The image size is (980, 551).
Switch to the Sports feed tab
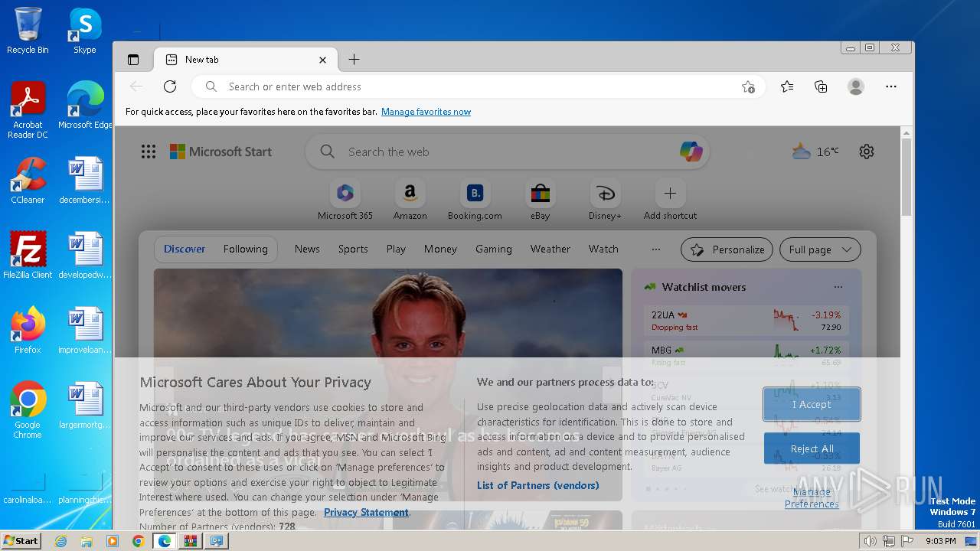353,249
